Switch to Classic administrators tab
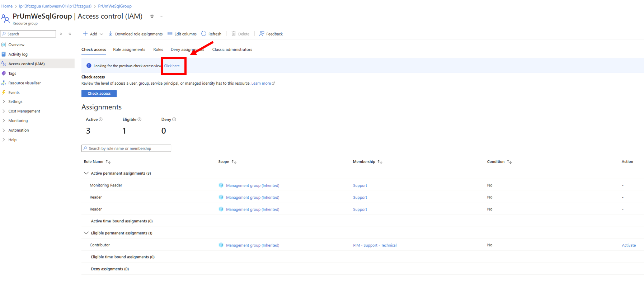Image resolution: width=644 pixels, height=288 pixels. [x=232, y=49]
